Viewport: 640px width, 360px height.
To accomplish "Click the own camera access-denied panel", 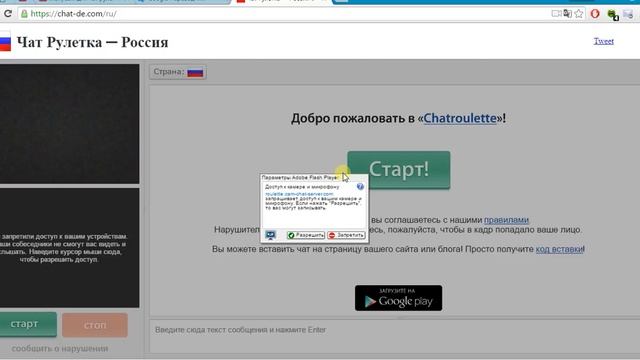I will [69, 248].
